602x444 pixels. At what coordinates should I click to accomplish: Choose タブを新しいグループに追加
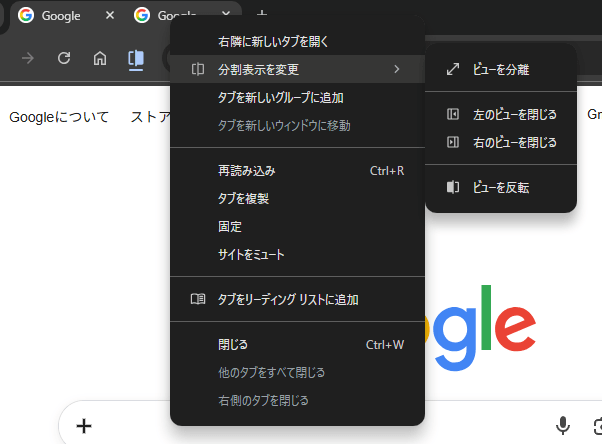pos(298,97)
